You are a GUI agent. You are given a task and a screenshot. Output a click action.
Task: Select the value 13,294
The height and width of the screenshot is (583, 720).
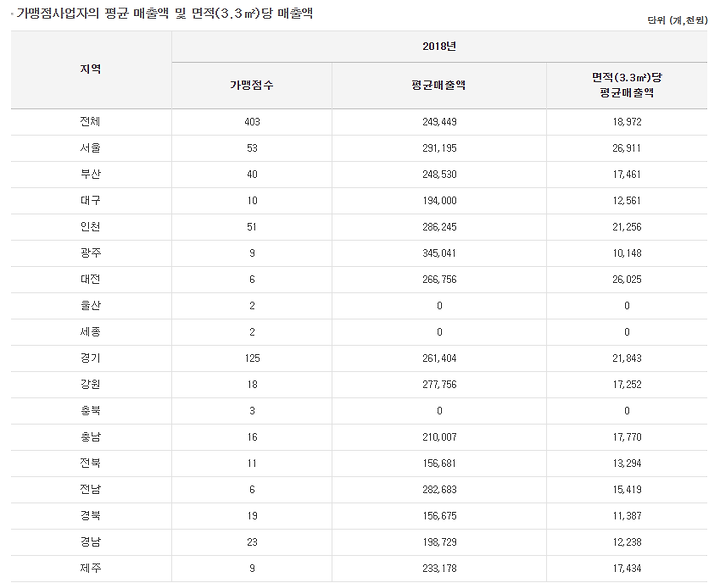627,463
